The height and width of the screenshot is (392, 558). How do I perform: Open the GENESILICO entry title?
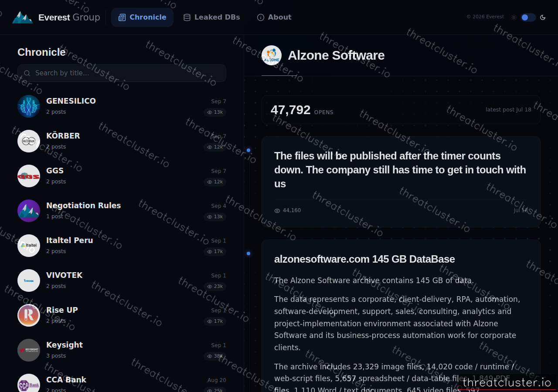(71, 101)
